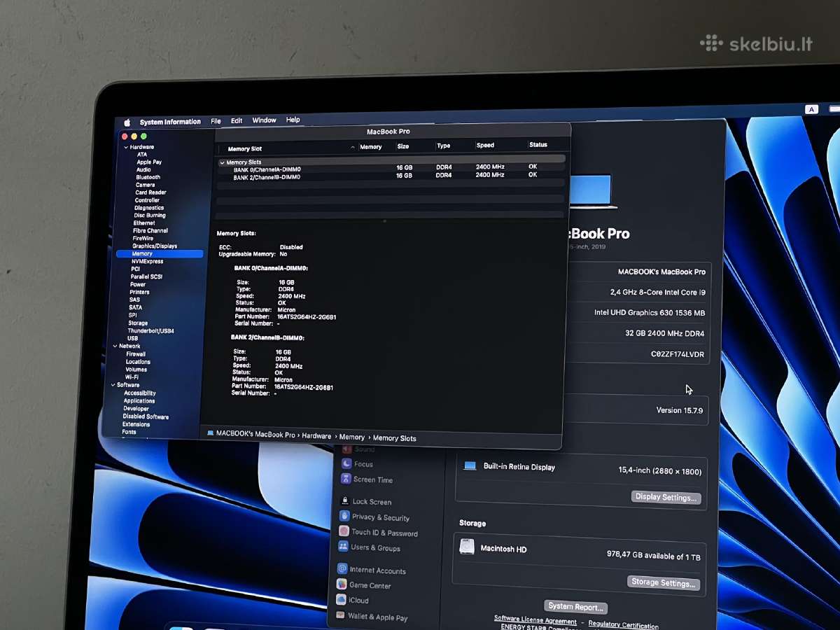Open the Window menu
Screen dimensions: 840x630
click(x=264, y=120)
